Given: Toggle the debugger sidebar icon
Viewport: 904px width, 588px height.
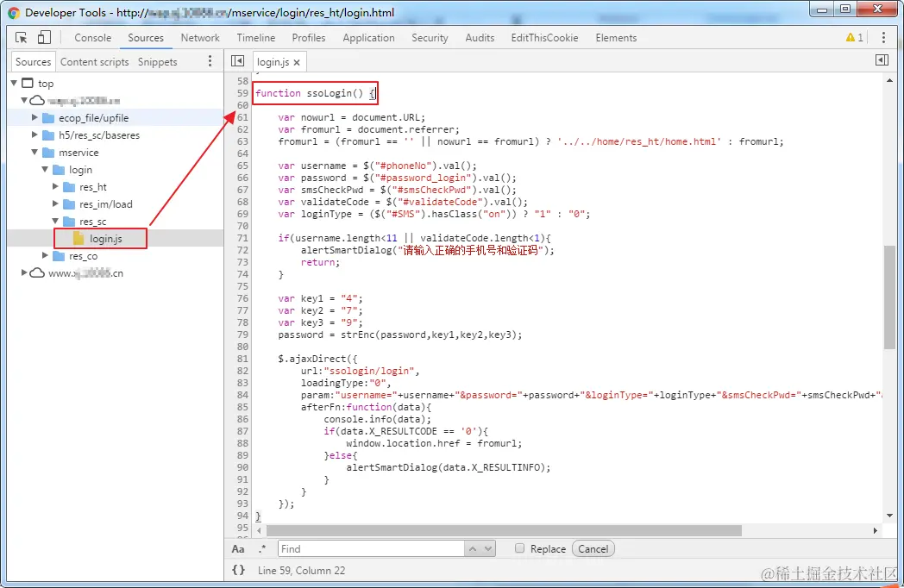Looking at the screenshot, I should (x=882, y=60).
